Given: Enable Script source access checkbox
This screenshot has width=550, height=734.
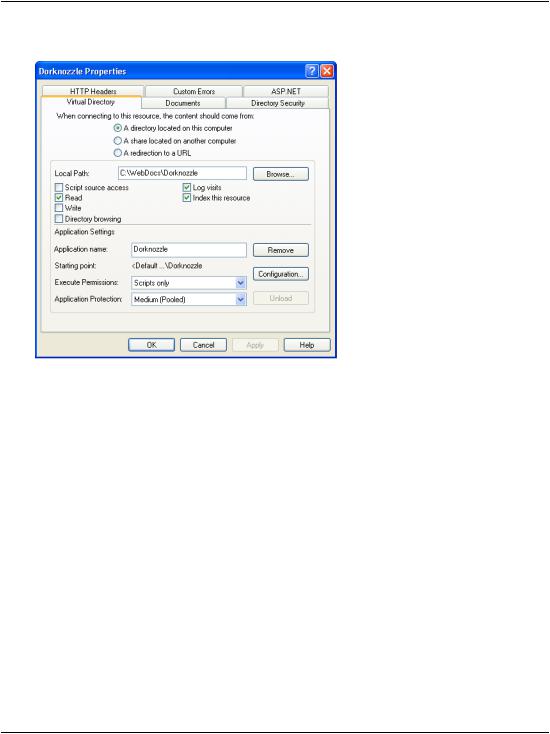Looking at the screenshot, I should point(59,187).
